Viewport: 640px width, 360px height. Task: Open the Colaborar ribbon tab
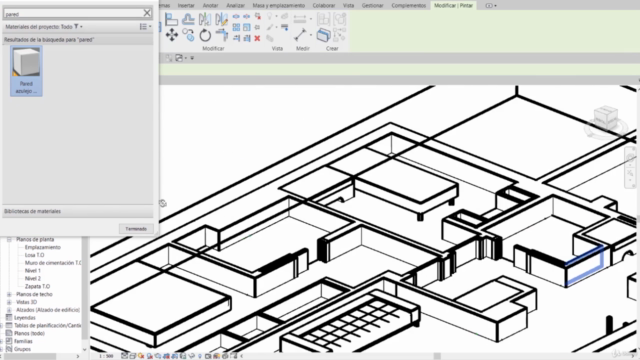coord(324,5)
